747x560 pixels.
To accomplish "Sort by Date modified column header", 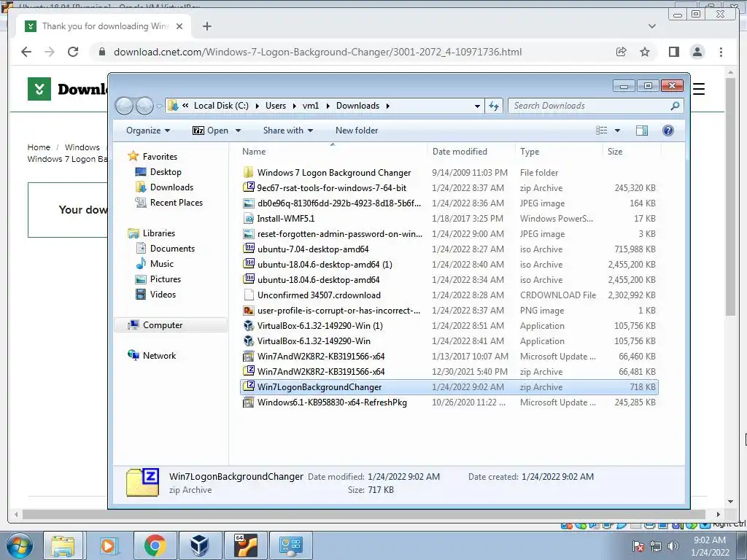I will [x=471, y=152].
